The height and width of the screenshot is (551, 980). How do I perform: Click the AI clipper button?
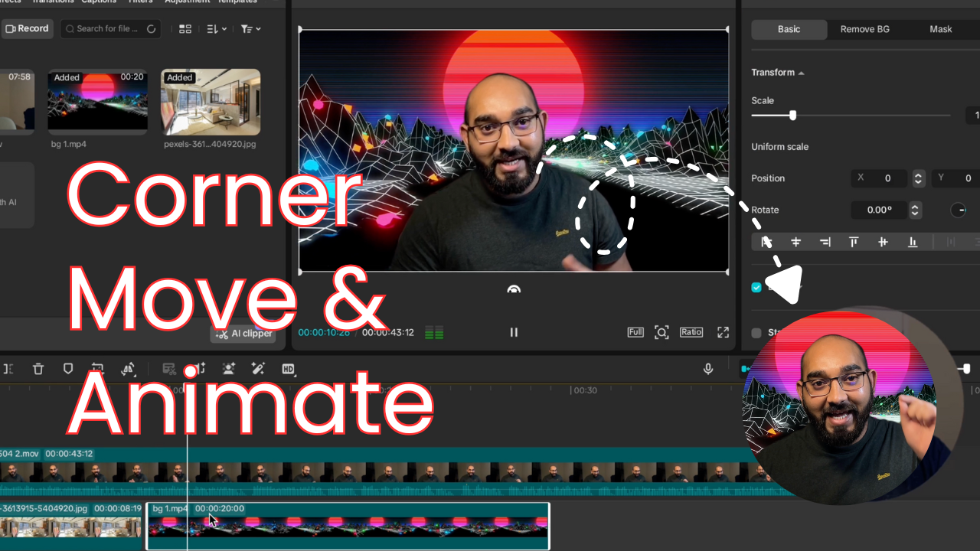click(243, 334)
